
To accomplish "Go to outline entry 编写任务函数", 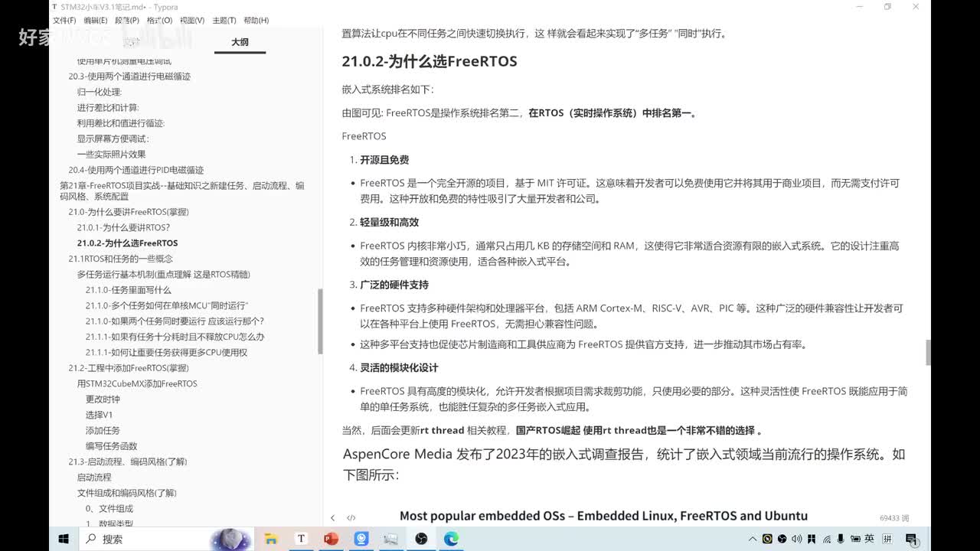I will click(x=111, y=446).
